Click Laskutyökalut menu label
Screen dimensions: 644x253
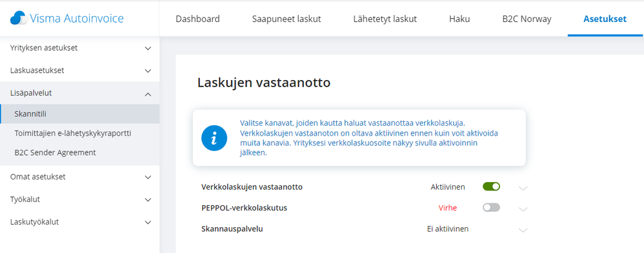pyautogui.click(x=34, y=222)
